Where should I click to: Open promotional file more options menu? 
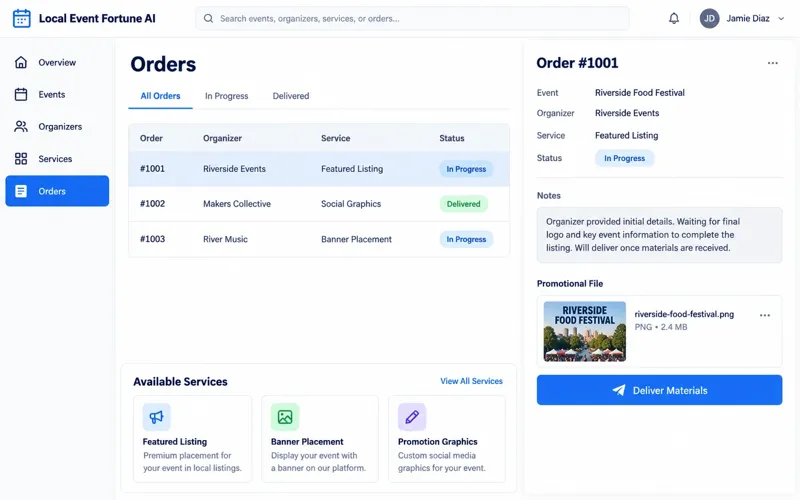(x=765, y=315)
